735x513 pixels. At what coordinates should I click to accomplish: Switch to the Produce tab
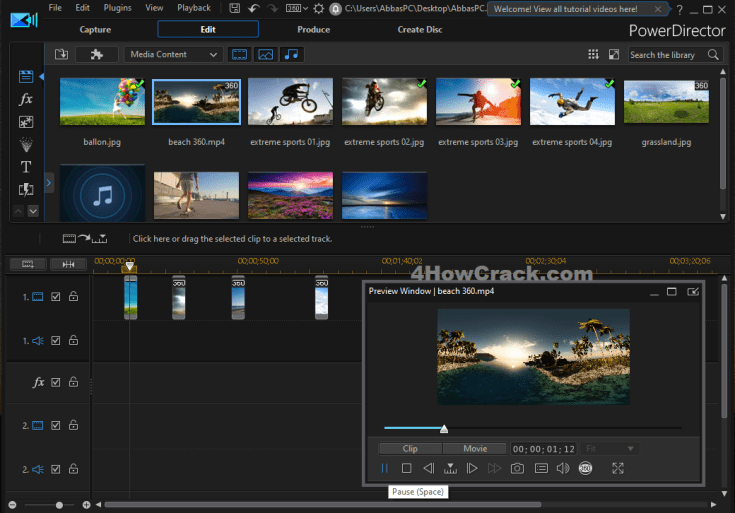click(313, 29)
